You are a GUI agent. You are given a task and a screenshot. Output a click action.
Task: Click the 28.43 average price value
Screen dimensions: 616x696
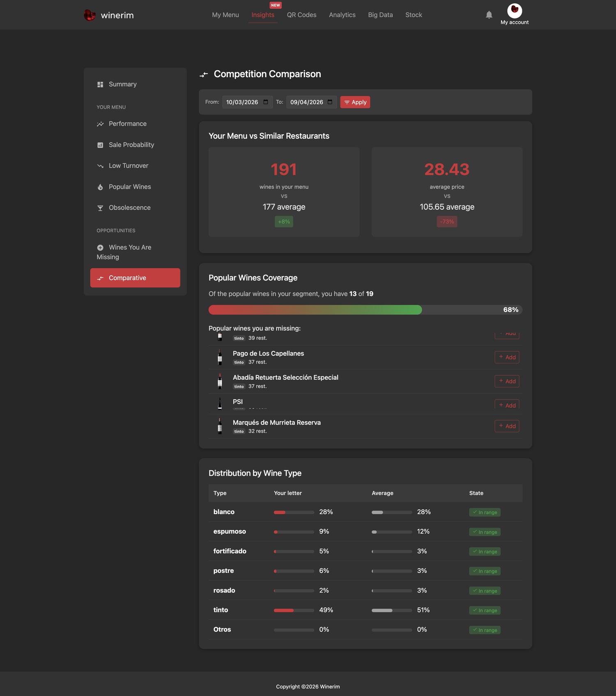(447, 169)
